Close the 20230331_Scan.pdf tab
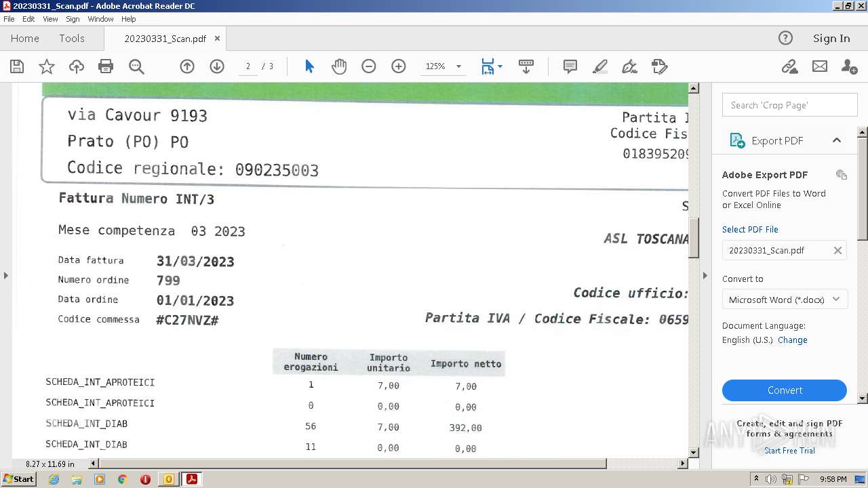Viewport: 868px width, 488px height. (x=217, y=39)
